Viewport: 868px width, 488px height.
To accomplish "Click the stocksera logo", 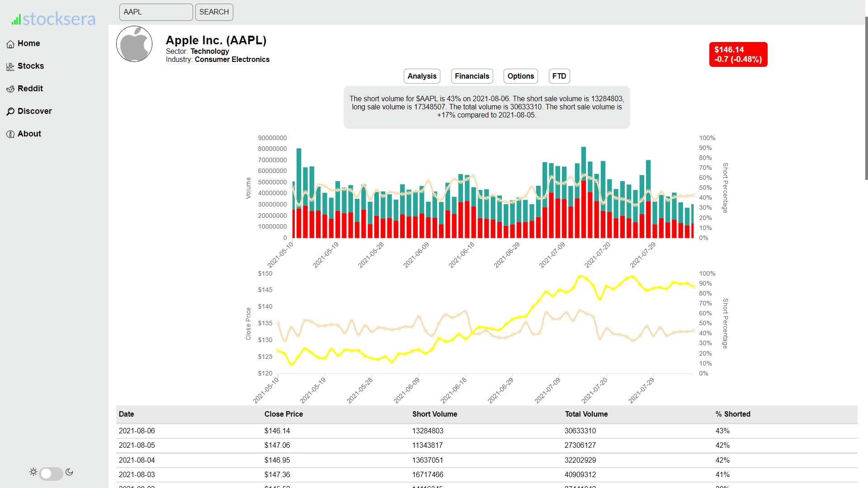I will coord(54,19).
